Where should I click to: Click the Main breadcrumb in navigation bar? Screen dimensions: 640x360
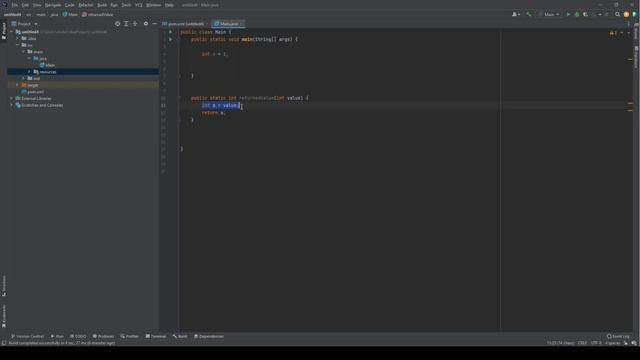(70, 14)
